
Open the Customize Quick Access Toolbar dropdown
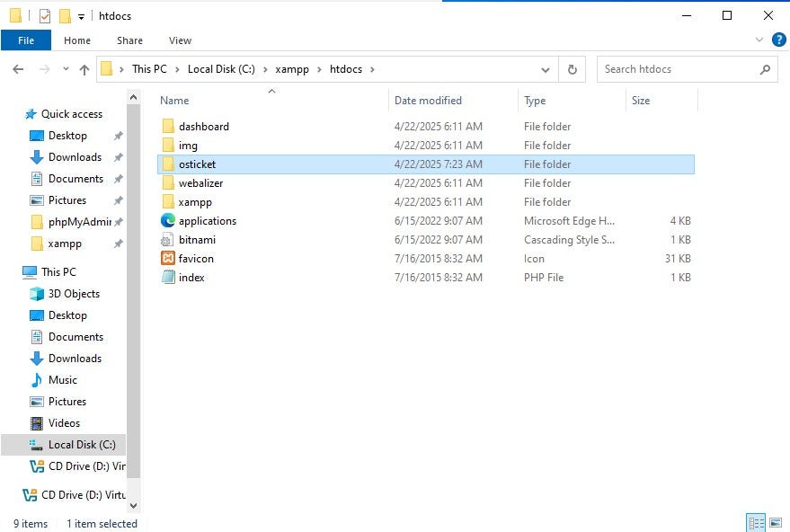[81, 16]
